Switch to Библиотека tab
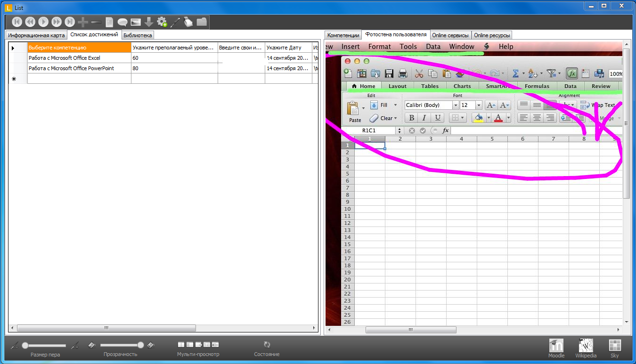The height and width of the screenshot is (364, 636). tap(138, 35)
